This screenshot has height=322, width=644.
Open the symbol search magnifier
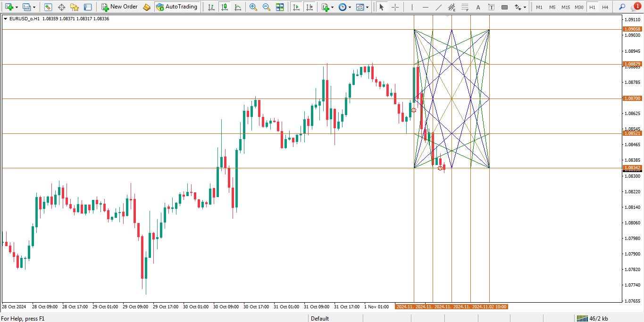(622, 7)
